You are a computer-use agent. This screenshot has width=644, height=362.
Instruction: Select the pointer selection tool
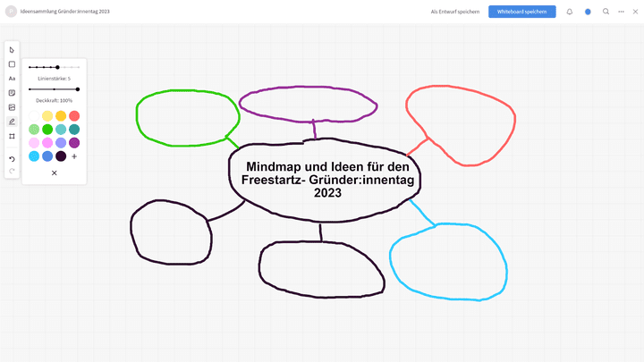click(12, 50)
